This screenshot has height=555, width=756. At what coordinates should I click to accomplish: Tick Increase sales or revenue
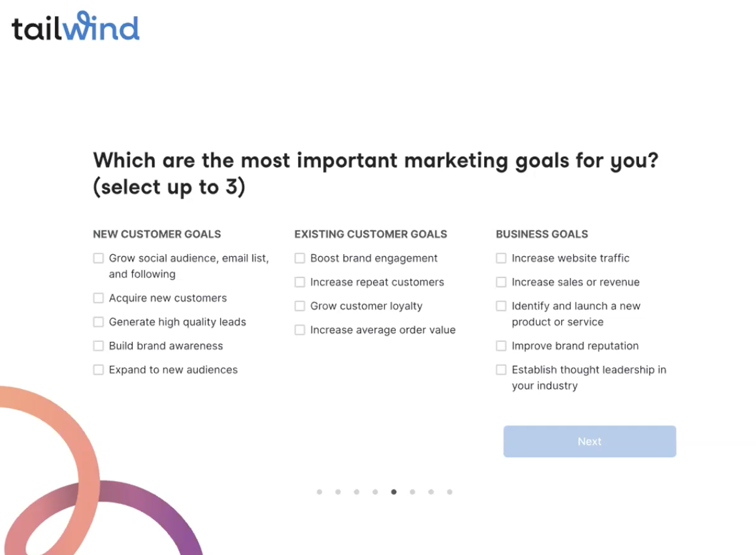point(501,282)
